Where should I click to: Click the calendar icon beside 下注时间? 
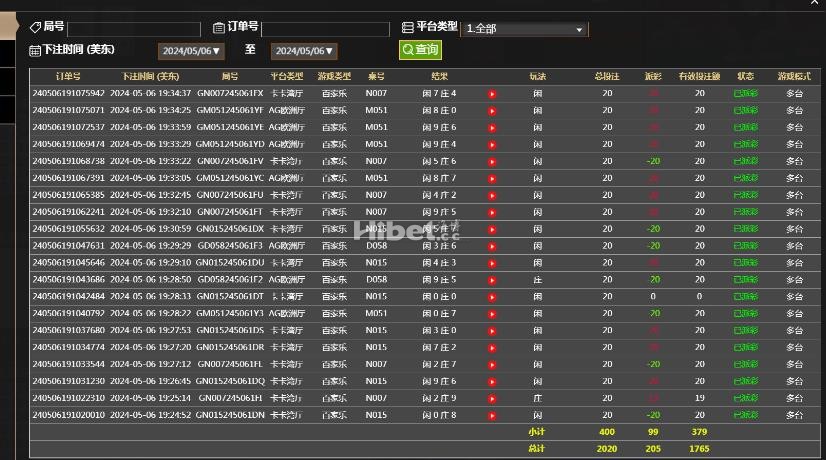(35, 51)
